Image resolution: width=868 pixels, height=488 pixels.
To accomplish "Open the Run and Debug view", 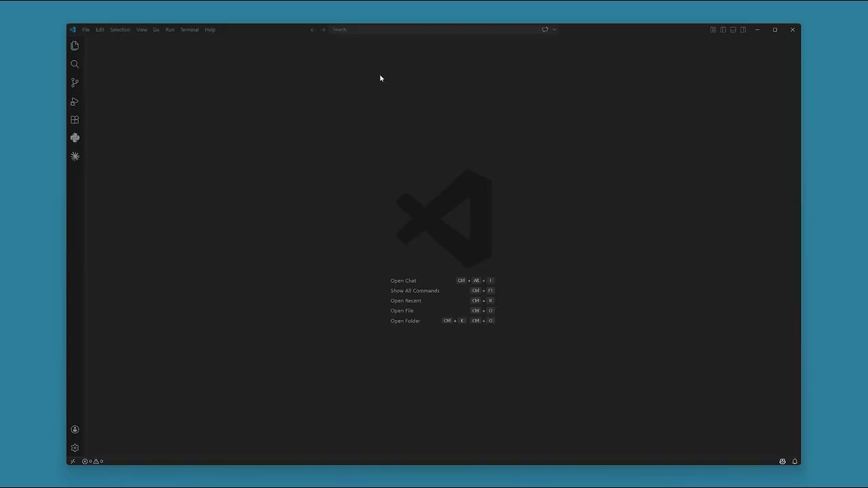I will pyautogui.click(x=75, y=101).
